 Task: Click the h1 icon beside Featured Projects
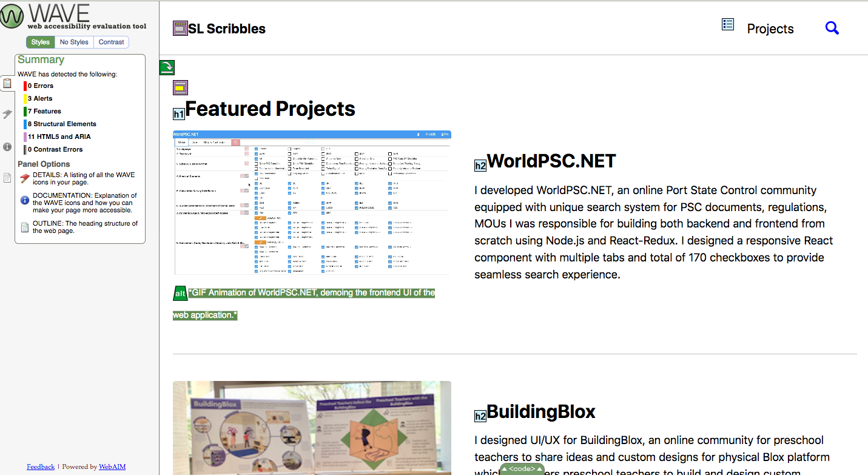tap(178, 114)
